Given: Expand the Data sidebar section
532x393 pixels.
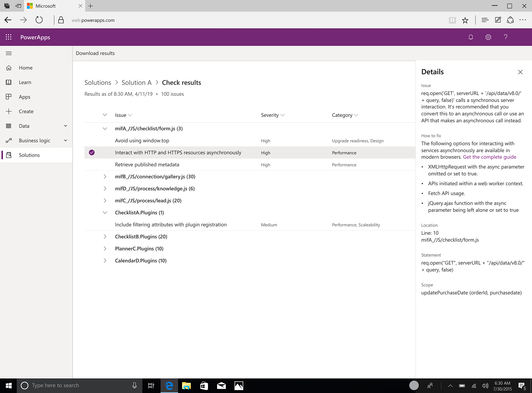Looking at the screenshot, I should tap(65, 126).
